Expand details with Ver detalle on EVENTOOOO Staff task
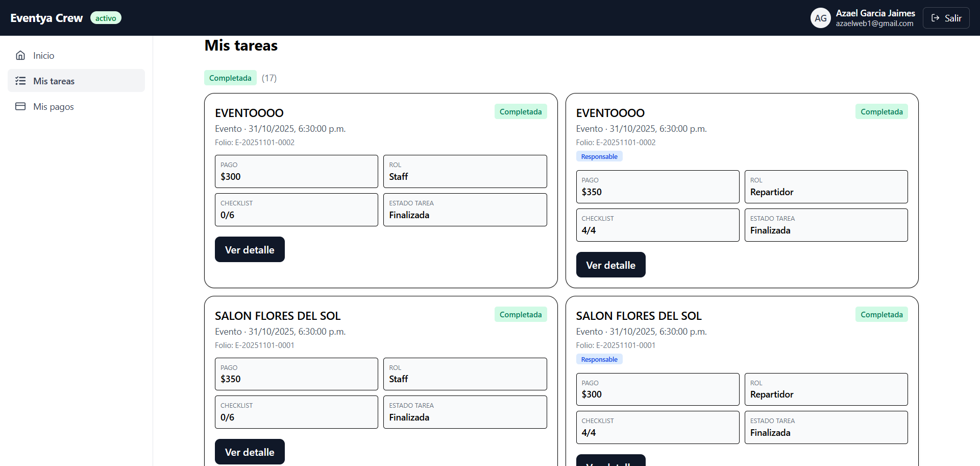Image resolution: width=980 pixels, height=466 pixels. 250,249
